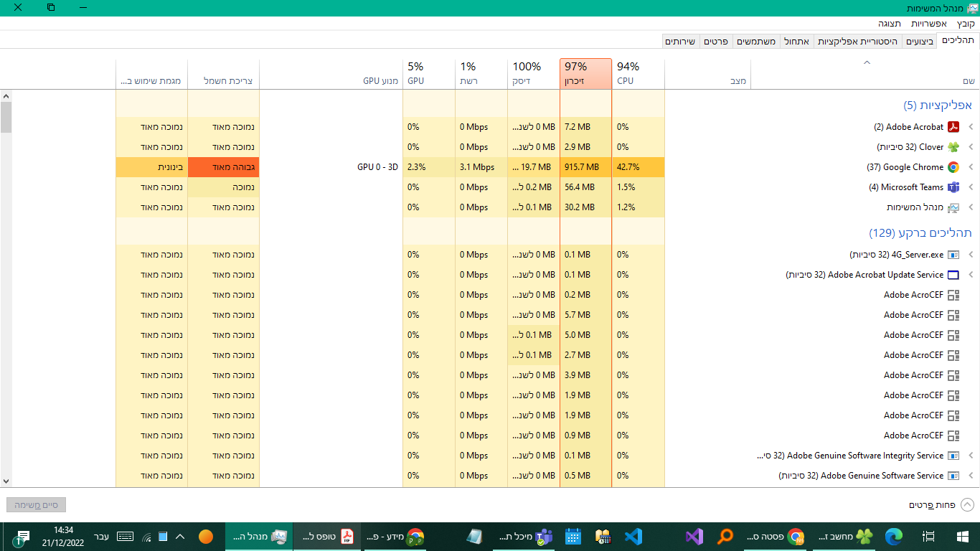The image size is (980, 551).
Task: Click the Google Chrome process icon
Action: tap(953, 167)
